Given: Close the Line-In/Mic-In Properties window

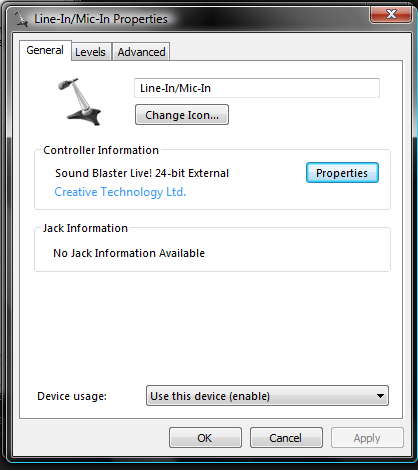Looking at the screenshot, I should pyautogui.click(x=391, y=14).
